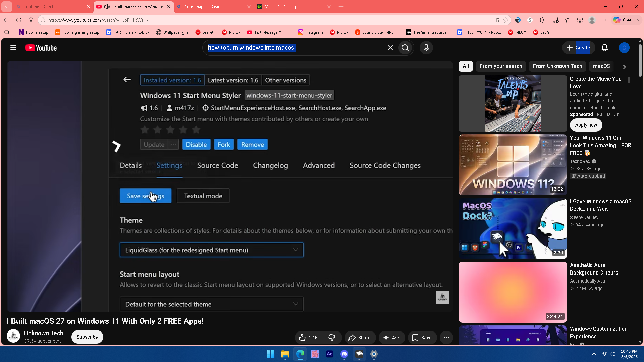Mute the playing tab via speaker icon
This screenshot has height=362, width=644.
pyautogui.click(x=107, y=7)
